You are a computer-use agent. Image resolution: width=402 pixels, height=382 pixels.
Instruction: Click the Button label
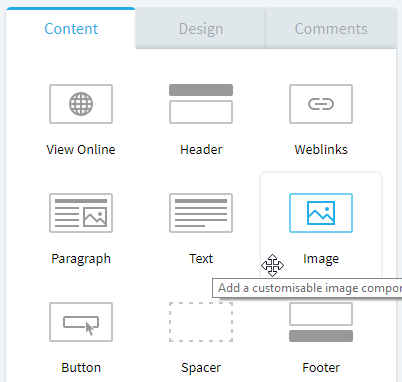click(81, 367)
